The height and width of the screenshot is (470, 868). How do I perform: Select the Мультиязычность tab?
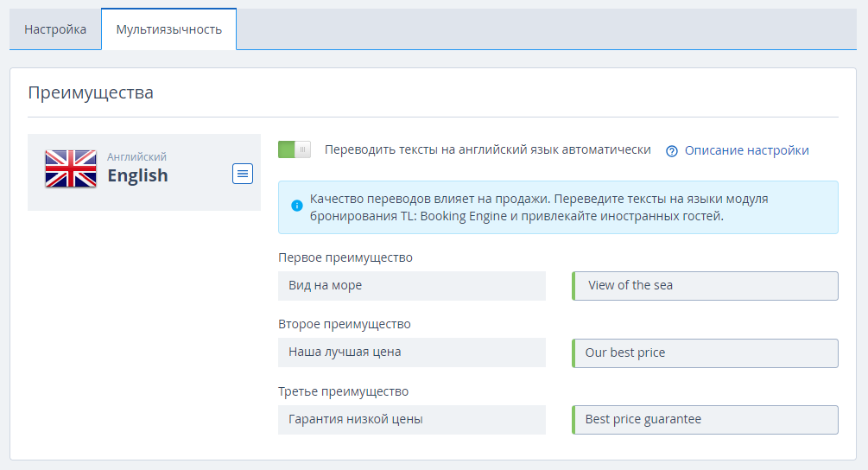click(168, 29)
